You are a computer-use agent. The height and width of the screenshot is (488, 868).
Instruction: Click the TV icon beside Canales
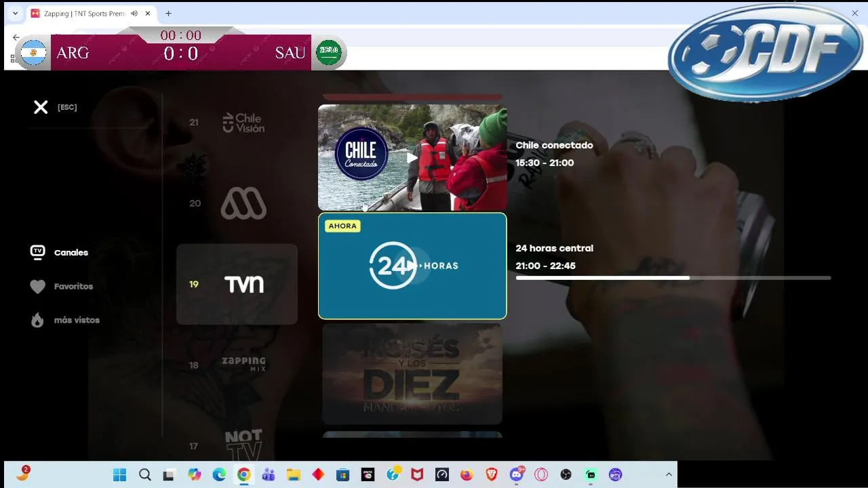click(x=37, y=252)
